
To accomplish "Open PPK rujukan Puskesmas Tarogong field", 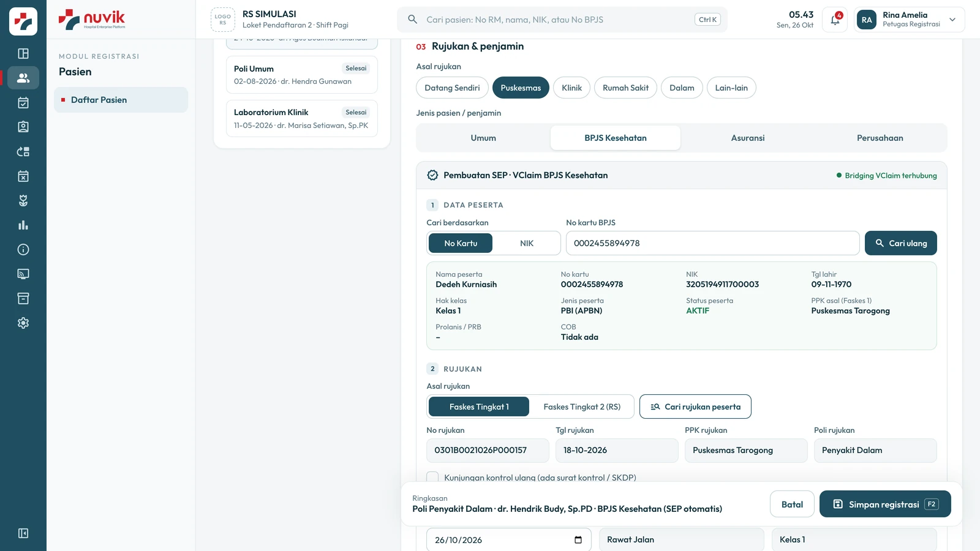I will [x=746, y=450].
